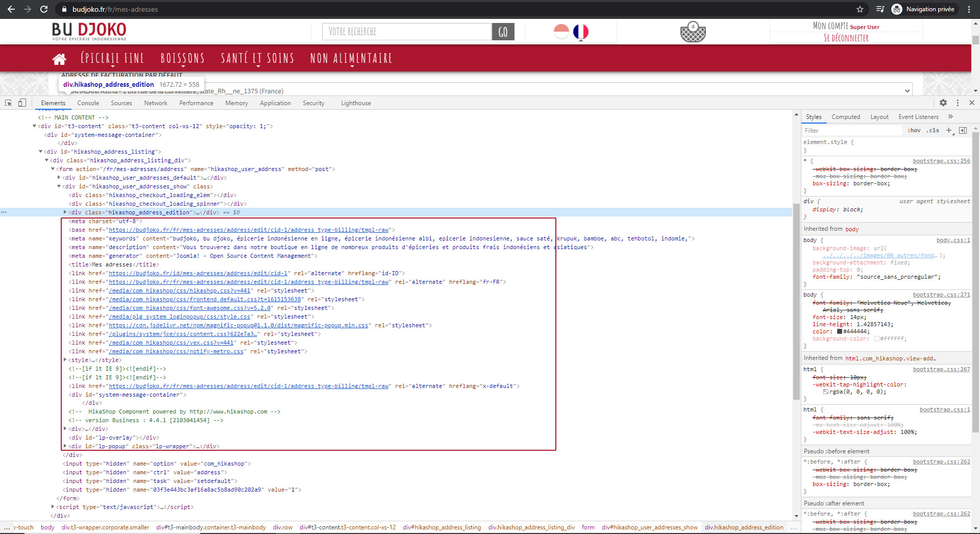Image resolution: width=980 pixels, height=534 pixels.
Task: Click the computed styles sidebar pane icon
Action: click(x=963, y=130)
